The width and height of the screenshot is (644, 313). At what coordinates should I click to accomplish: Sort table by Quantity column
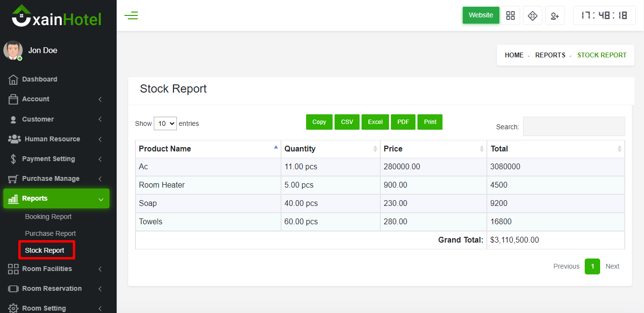pos(330,149)
